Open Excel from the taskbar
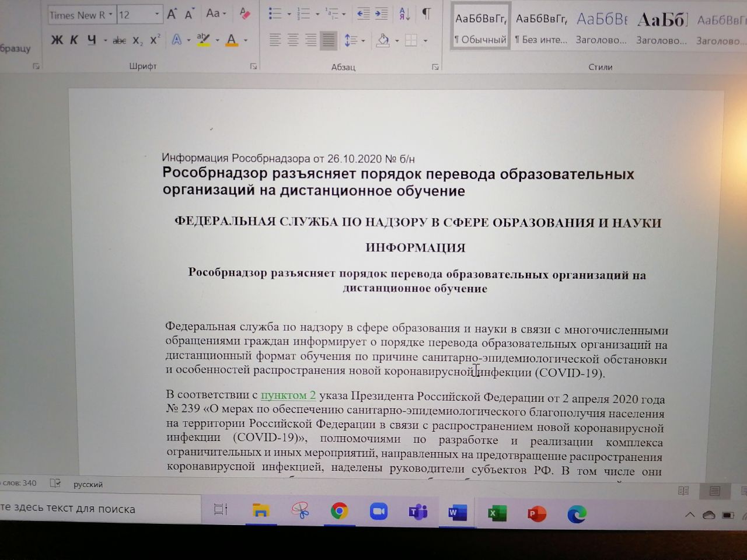 [x=497, y=513]
